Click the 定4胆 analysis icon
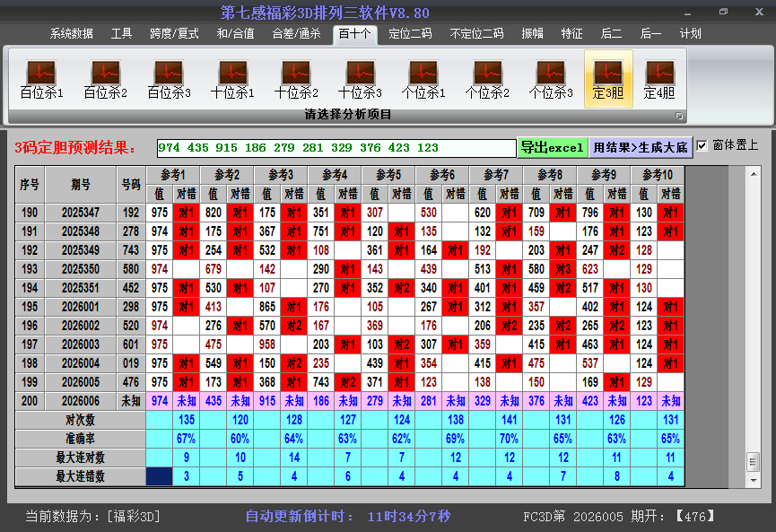Screen dimensions: 776x532 (659, 79)
